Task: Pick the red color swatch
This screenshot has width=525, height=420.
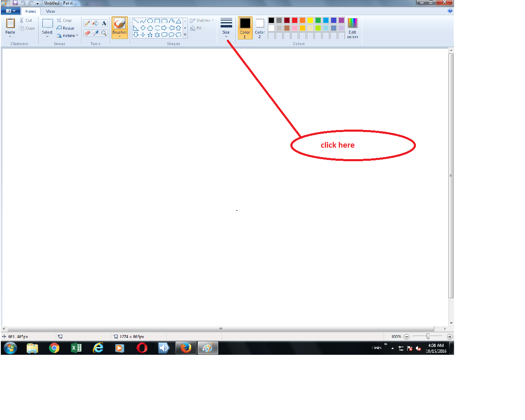Action: pyautogui.click(x=294, y=20)
